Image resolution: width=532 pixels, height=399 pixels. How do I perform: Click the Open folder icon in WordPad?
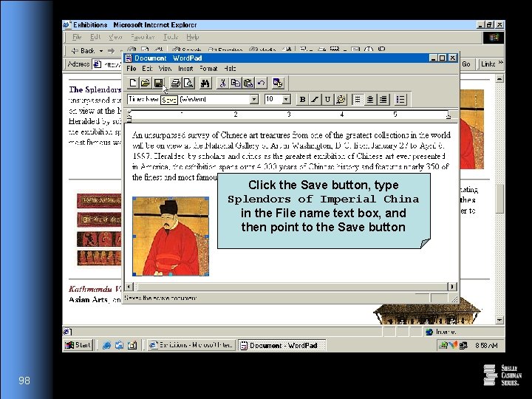coord(146,83)
